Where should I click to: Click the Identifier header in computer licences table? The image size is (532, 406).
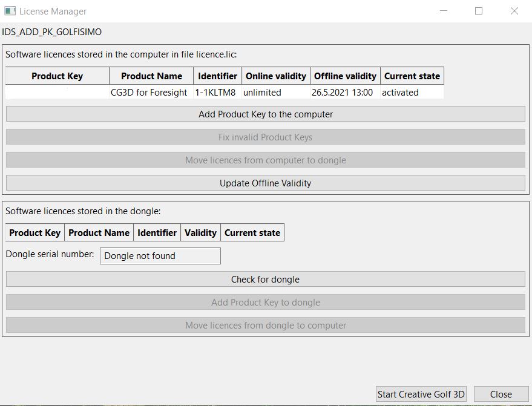point(217,76)
